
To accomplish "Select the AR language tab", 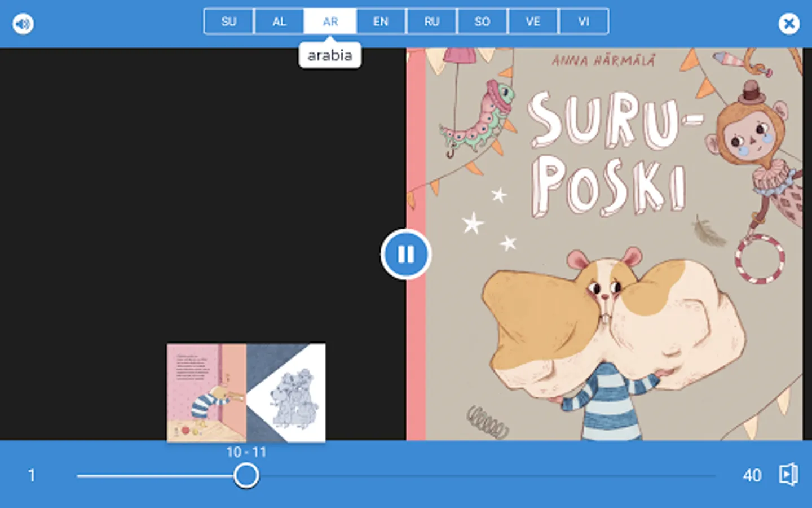I will pyautogui.click(x=330, y=21).
